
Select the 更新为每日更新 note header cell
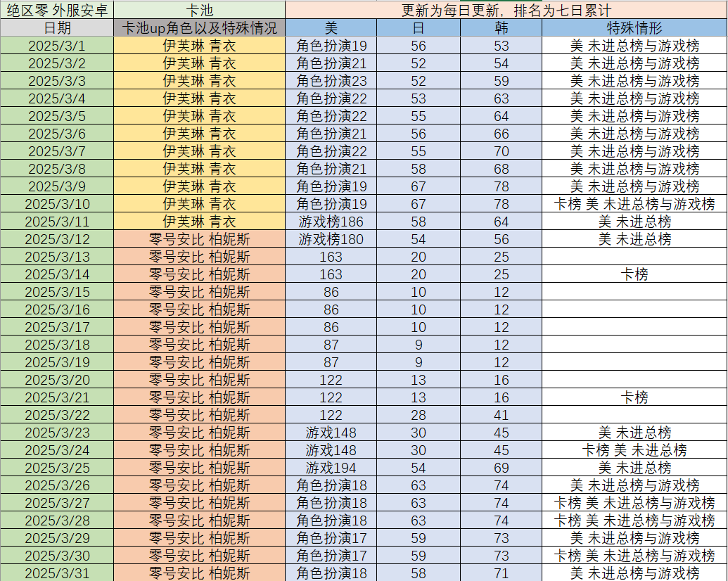click(x=506, y=10)
